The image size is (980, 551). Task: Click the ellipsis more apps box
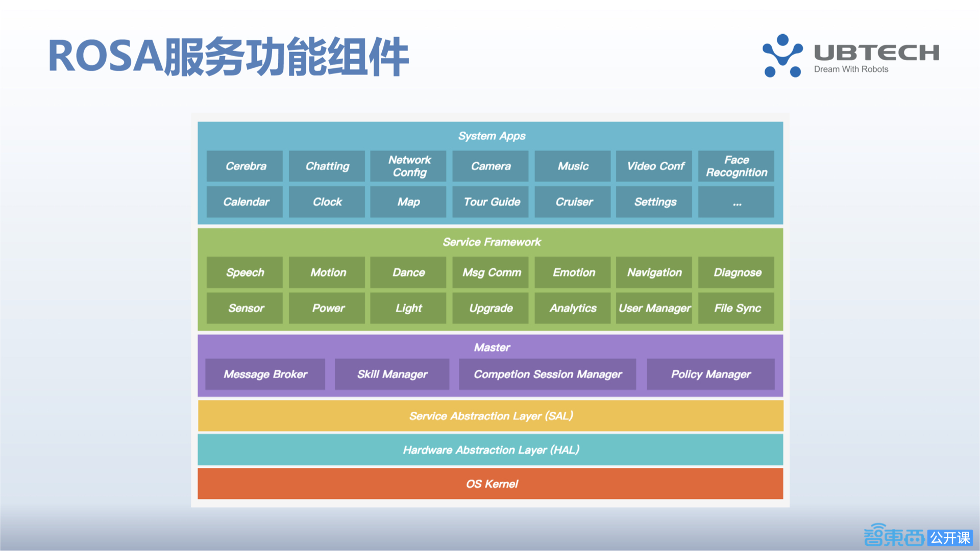click(x=736, y=202)
